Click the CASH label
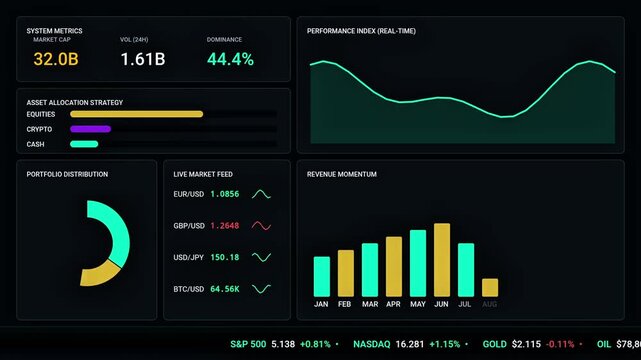This screenshot has width=641, height=360. (36, 144)
